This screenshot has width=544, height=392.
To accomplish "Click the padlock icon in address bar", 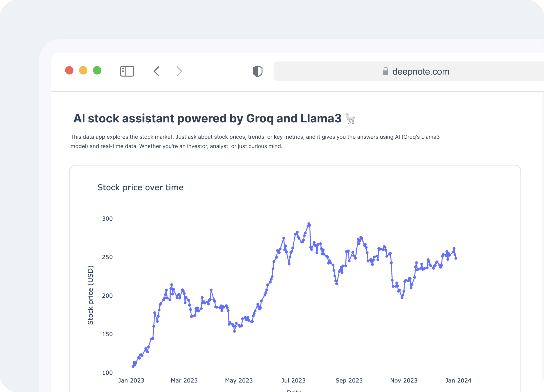I will coord(386,71).
